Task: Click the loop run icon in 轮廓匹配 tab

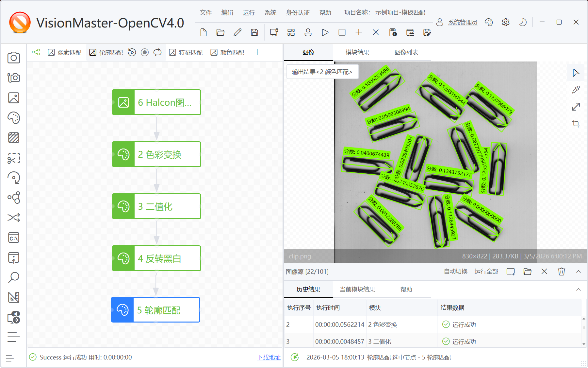Action: point(157,52)
